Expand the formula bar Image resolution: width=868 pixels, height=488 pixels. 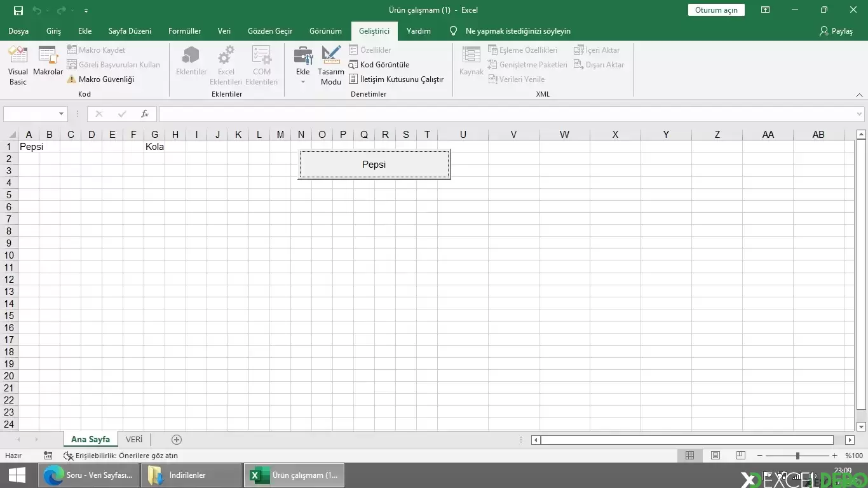pos(860,114)
